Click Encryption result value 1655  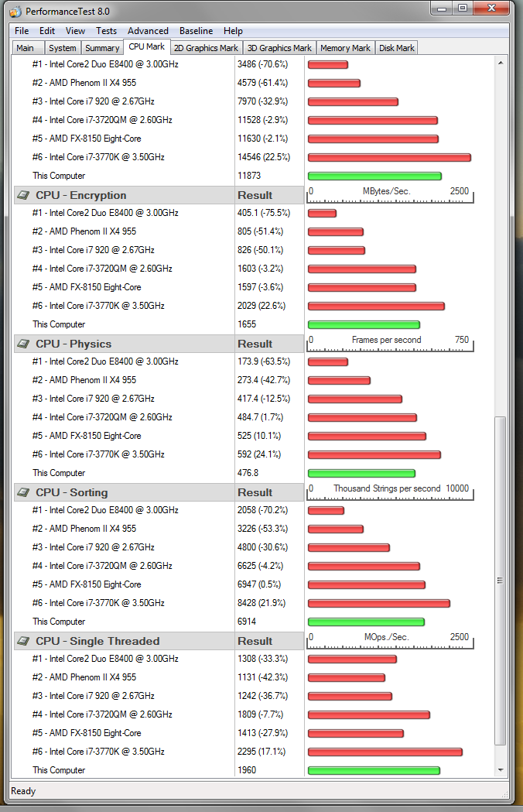coord(247,324)
